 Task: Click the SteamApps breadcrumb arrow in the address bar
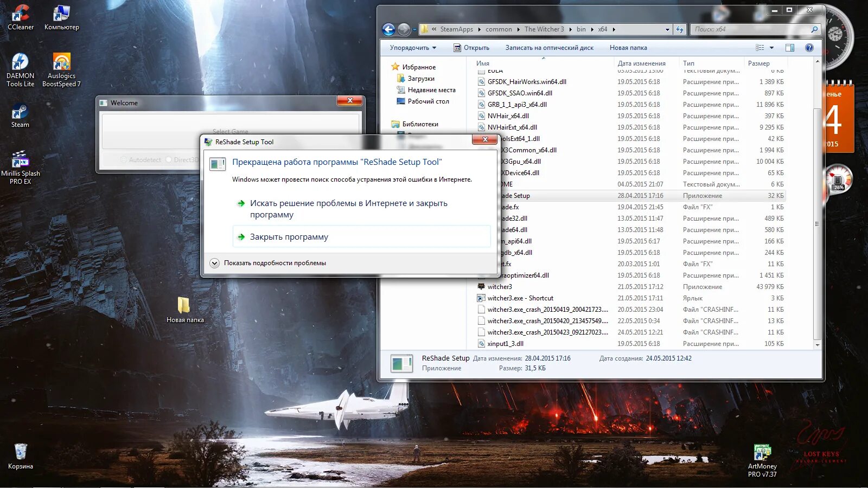(x=479, y=29)
